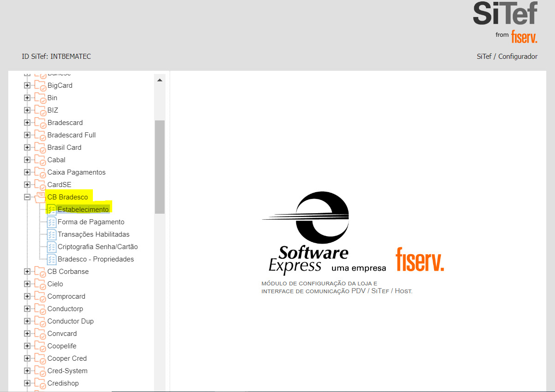Viewport: 555px width, 392px height.
Task: Expand the Cred-System node
Action: click(x=27, y=371)
